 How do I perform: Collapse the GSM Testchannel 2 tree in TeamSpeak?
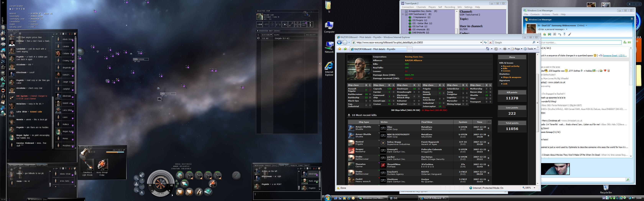(403, 14)
